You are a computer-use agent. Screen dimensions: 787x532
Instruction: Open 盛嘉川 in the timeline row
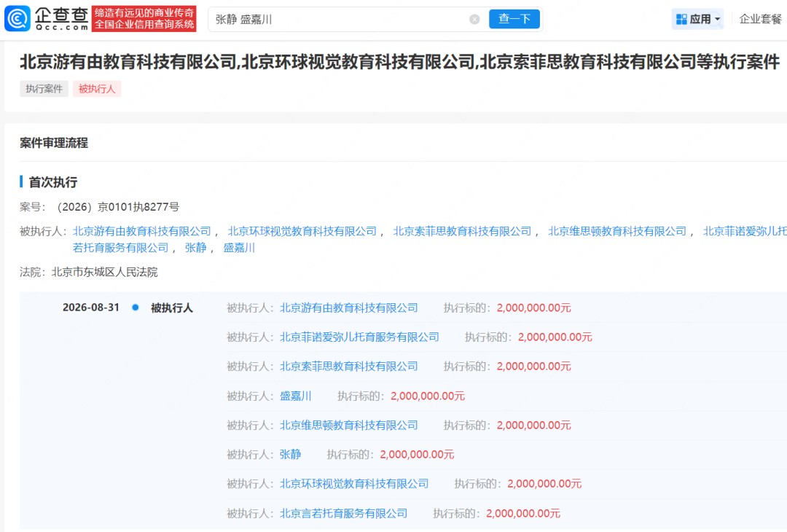(296, 396)
